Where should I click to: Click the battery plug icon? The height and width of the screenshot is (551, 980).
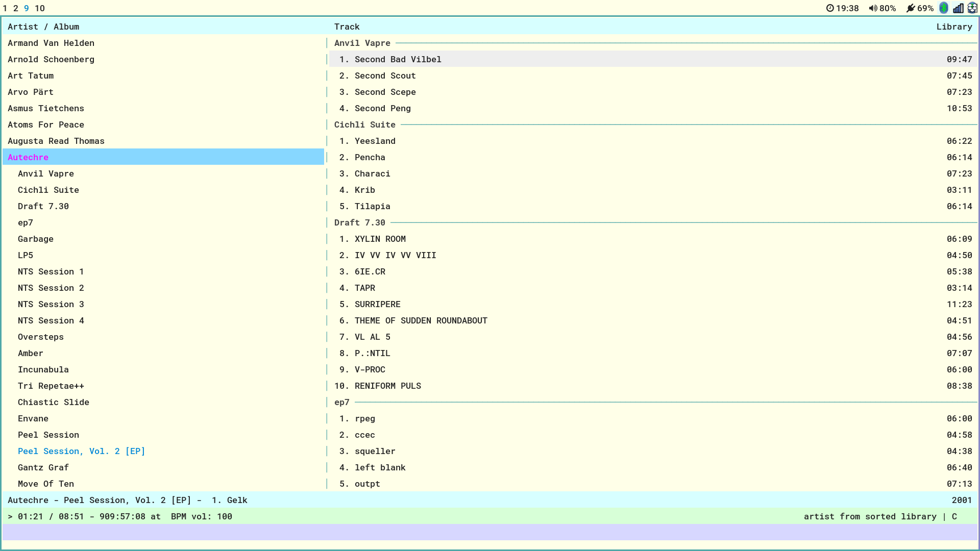(910, 8)
